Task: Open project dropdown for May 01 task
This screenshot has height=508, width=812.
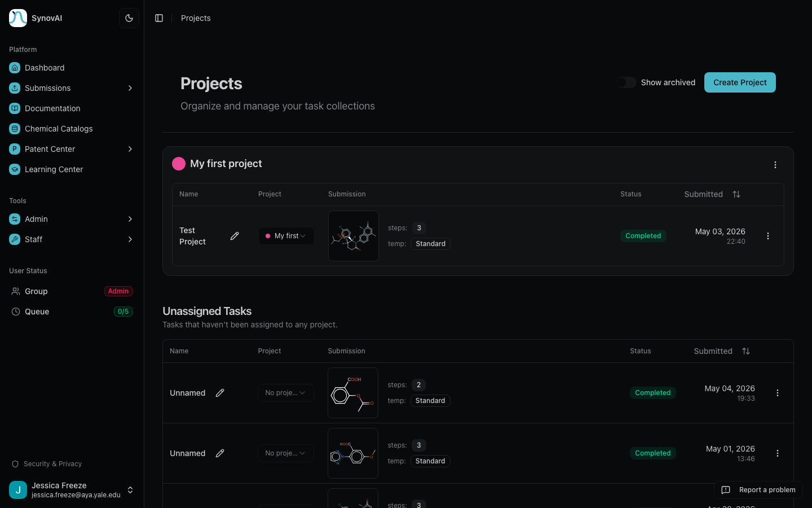Action: point(286,453)
